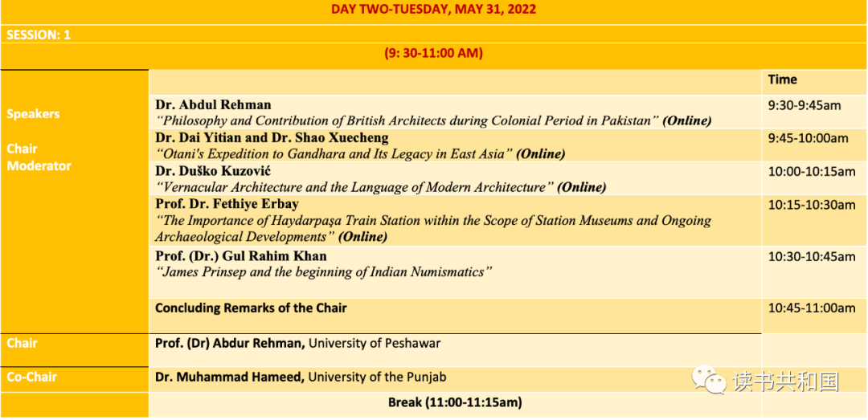Select speaker name Dr. Abdul Rehman
Image resolution: width=868 pixels, height=420 pixels.
tap(213, 104)
